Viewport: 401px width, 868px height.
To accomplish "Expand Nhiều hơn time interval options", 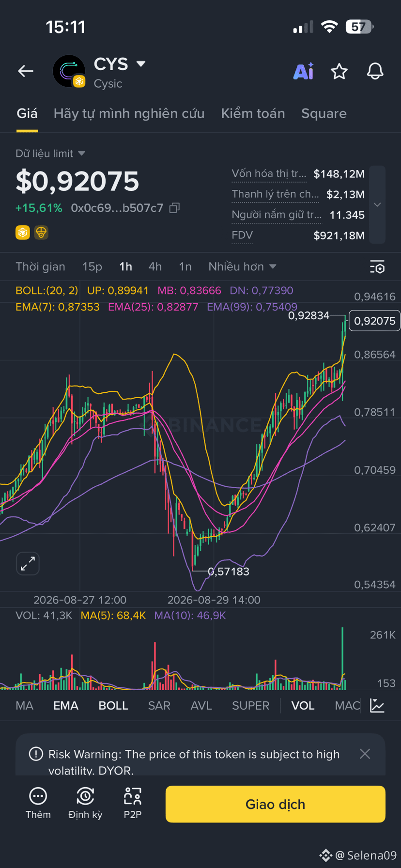I will click(x=242, y=267).
